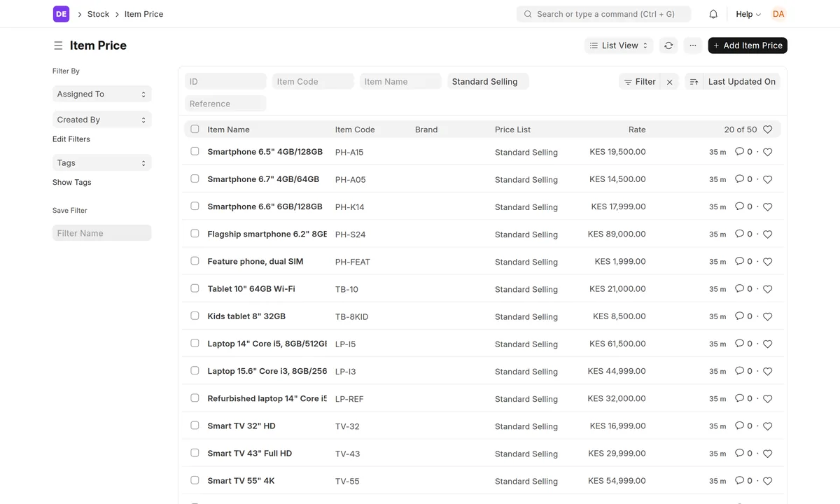
Task: Click the Item Name filter field
Action: [x=400, y=81]
